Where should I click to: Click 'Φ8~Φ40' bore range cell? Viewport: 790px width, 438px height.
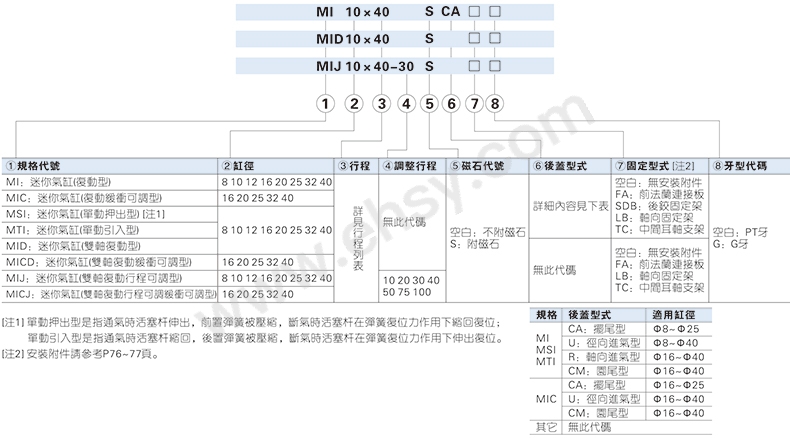coord(676,343)
